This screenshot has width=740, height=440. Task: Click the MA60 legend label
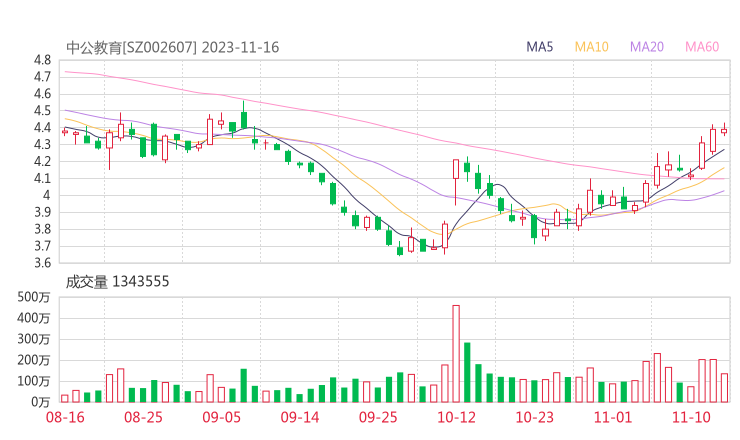(702, 47)
